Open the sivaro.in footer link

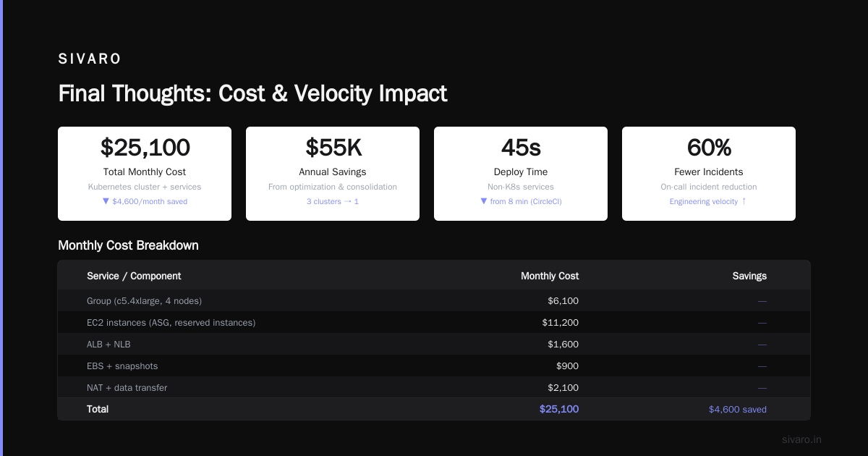point(801,439)
